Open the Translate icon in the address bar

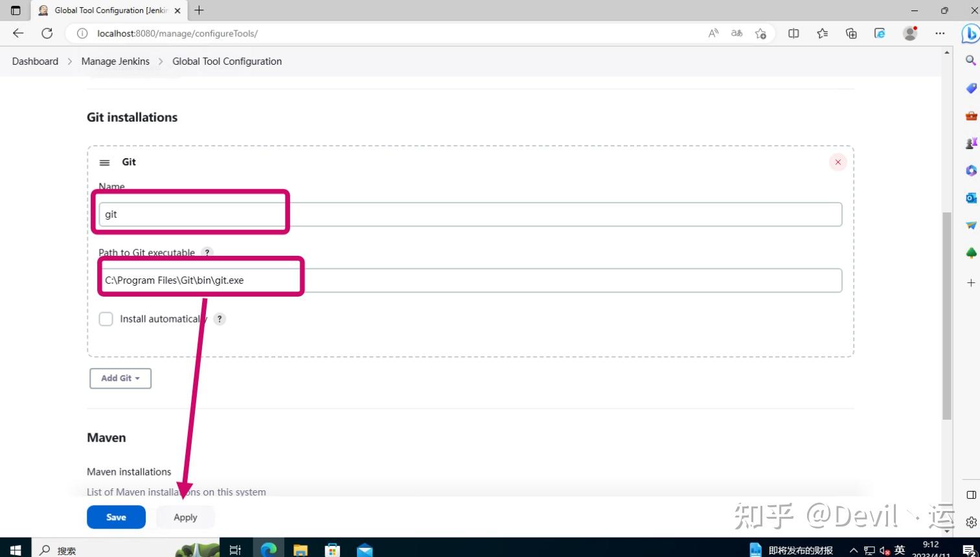(736, 33)
